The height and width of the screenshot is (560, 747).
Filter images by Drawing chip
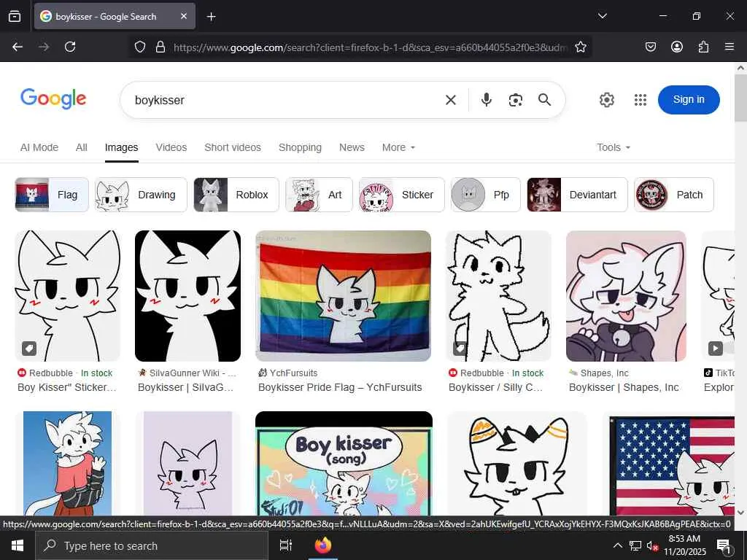(x=141, y=195)
